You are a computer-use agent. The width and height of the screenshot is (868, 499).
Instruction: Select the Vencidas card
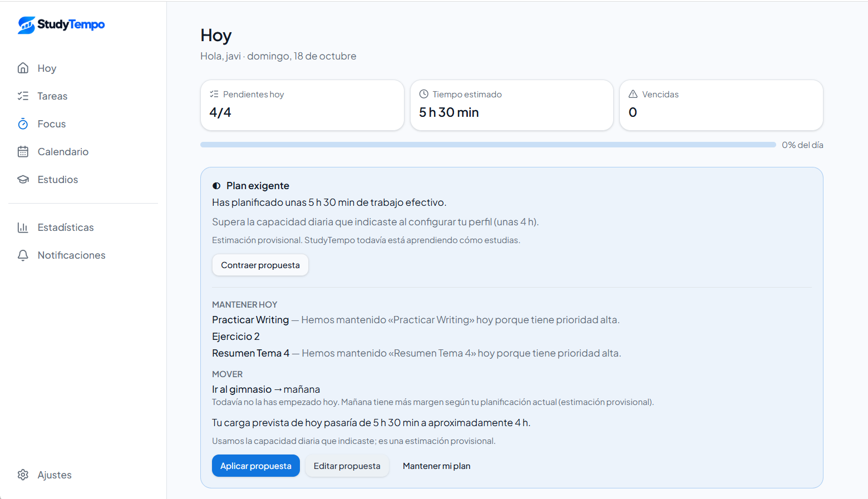721,105
